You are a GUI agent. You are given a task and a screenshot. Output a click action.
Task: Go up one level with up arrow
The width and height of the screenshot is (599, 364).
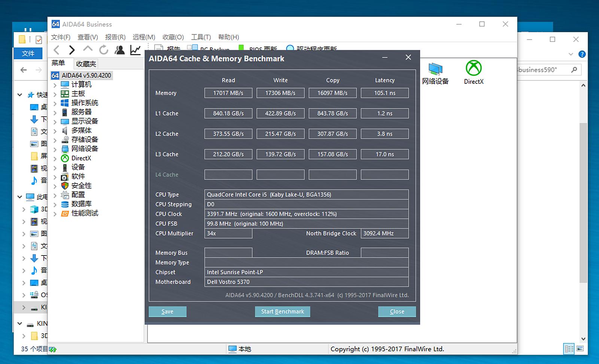tap(88, 49)
